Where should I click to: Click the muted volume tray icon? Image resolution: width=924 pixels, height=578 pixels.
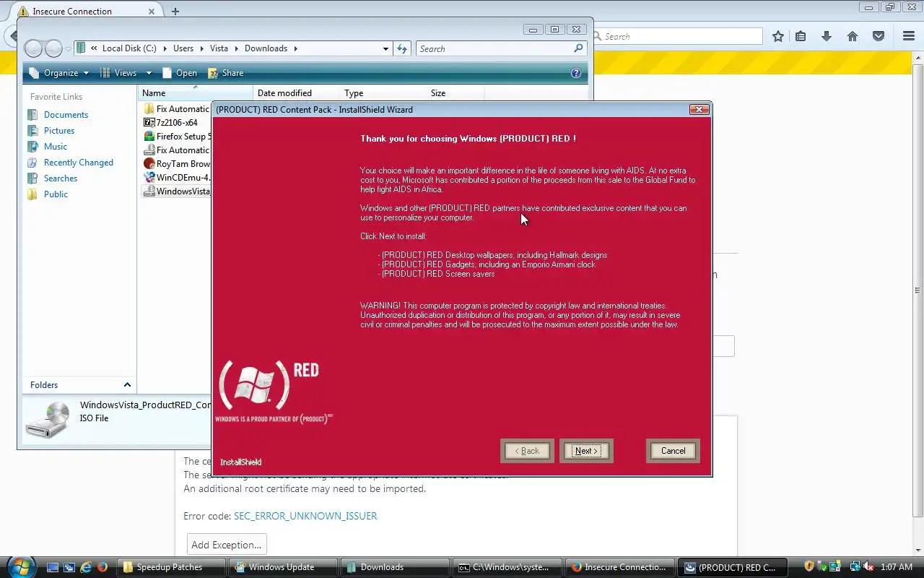tap(868, 566)
